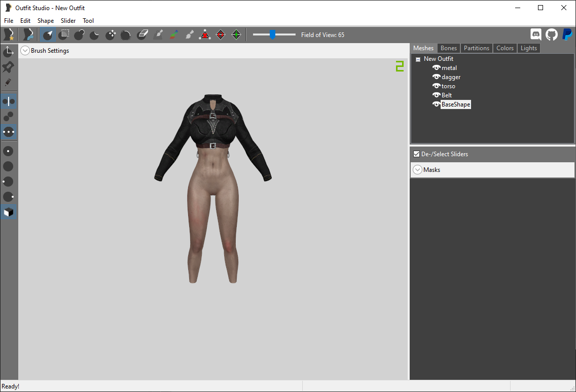Select the dagger mesh name

[451, 77]
